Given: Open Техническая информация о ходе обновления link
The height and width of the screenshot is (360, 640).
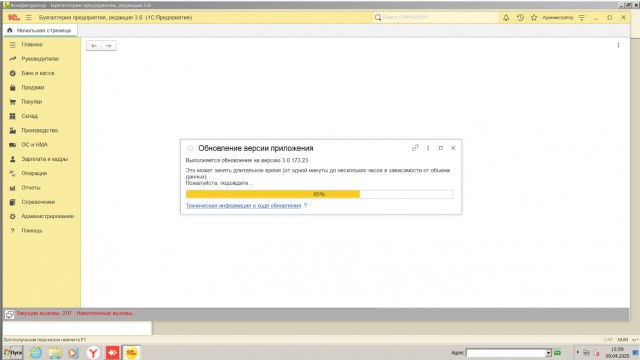Looking at the screenshot, I should click(x=243, y=205).
